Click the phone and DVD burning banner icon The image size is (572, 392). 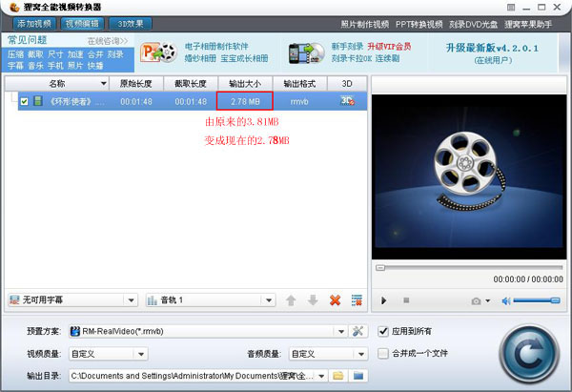(306, 53)
